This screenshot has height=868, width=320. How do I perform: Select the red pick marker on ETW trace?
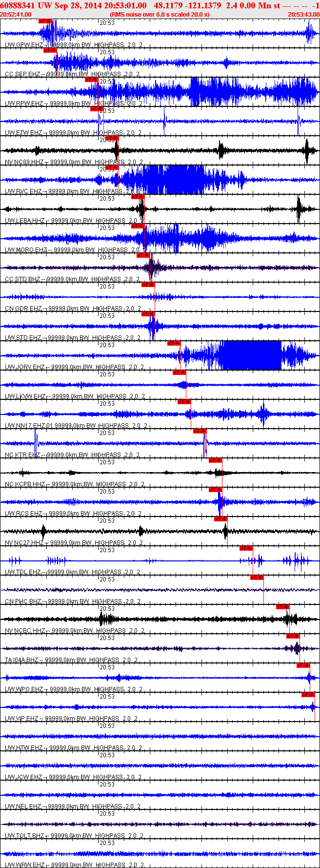click(x=97, y=109)
